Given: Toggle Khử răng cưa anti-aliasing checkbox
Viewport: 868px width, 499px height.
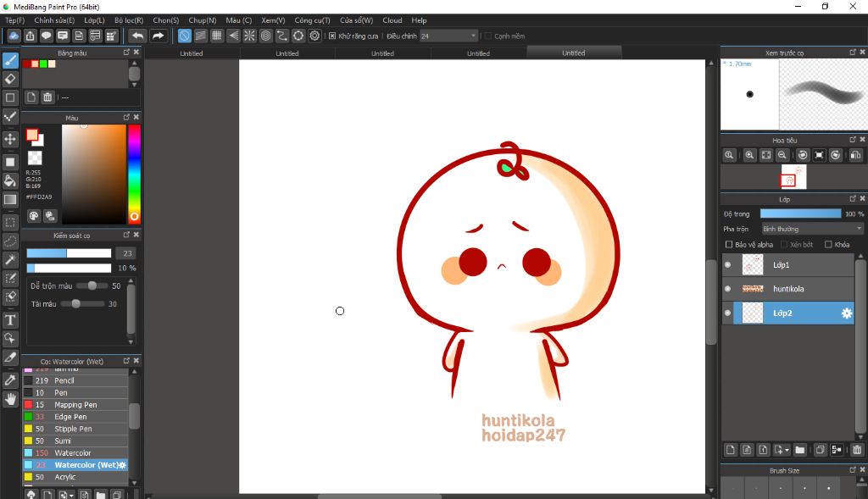Looking at the screenshot, I should coord(332,36).
